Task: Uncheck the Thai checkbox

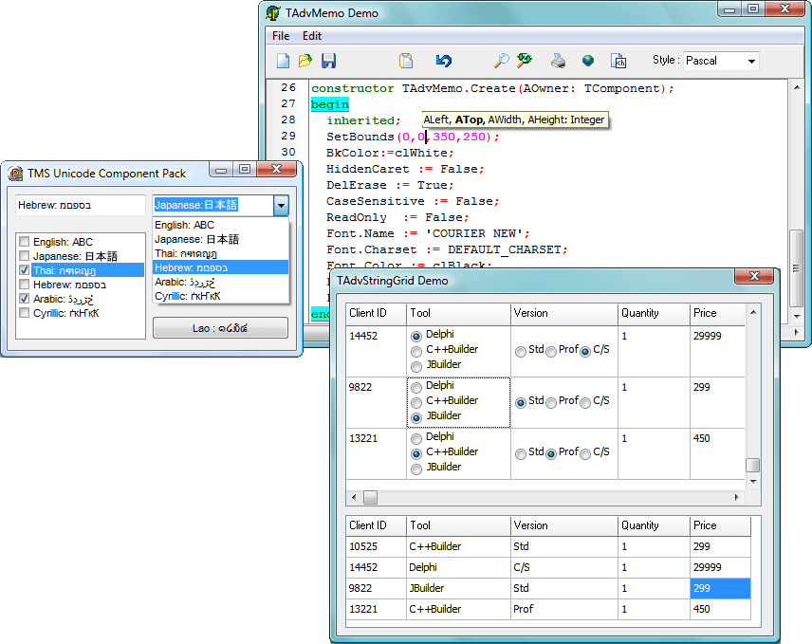Action: tap(24, 270)
